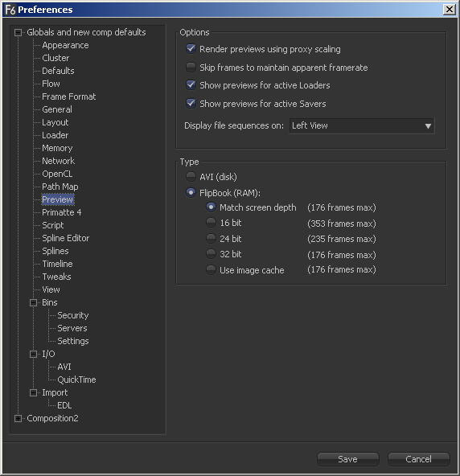This screenshot has height=476, width=460.
Task: Select the AVI (disk) radio option
Action: click(x=191, y=176)
